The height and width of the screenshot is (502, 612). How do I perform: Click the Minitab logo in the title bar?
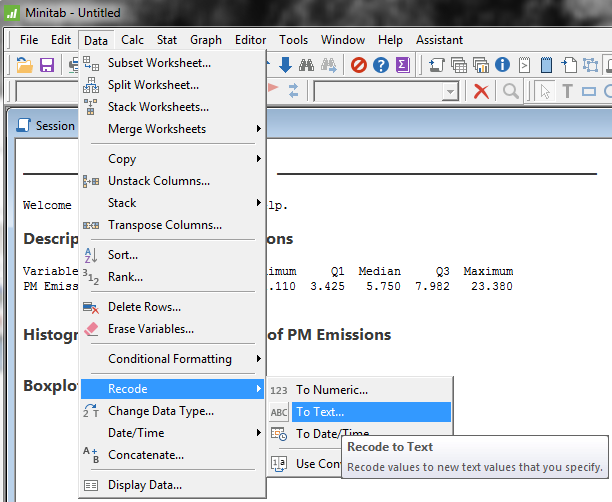(12, 13)
